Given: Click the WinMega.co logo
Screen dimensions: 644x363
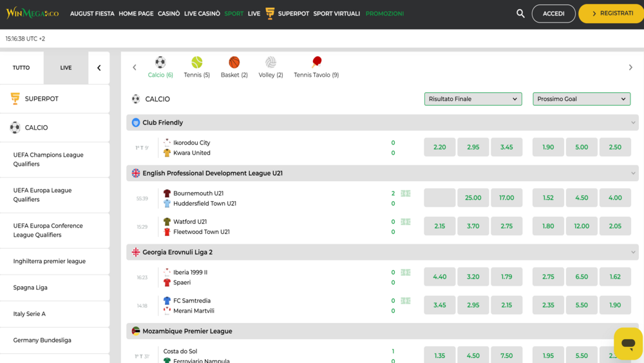Looking at the screenshot, I should [x=32, y=13].
